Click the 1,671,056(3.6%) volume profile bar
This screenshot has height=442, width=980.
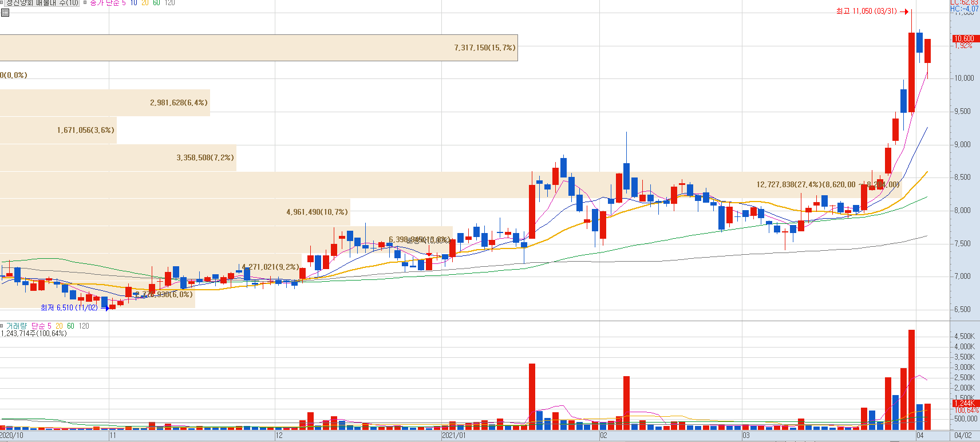(58, 130)
